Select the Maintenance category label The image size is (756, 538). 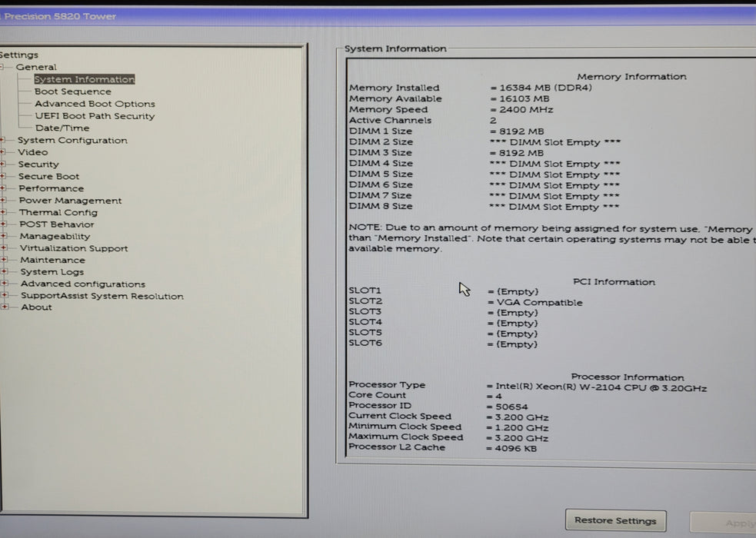click(x=52, y=260)
